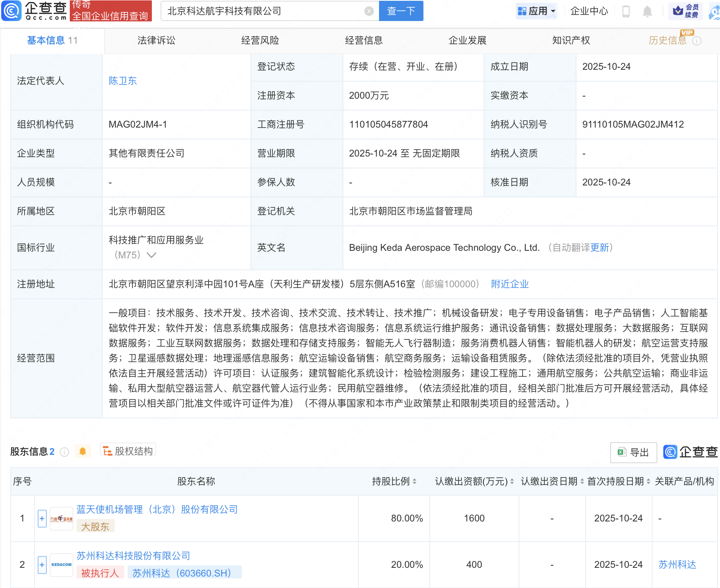The width and height of the screenshot is (720, 588).
Task: Expand row for 苏州科达科技 shareholder
Action: [x=42, y=565]
